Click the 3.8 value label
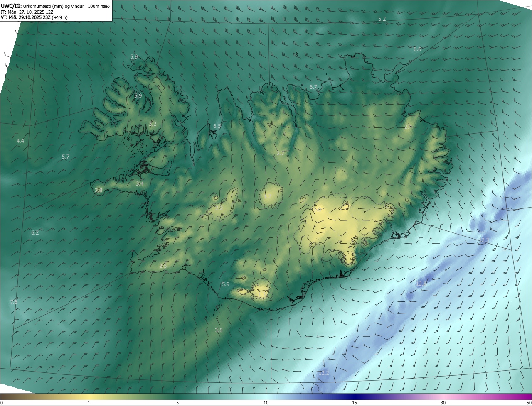Viewport: 532px width, 406px height. click(219, 330)
